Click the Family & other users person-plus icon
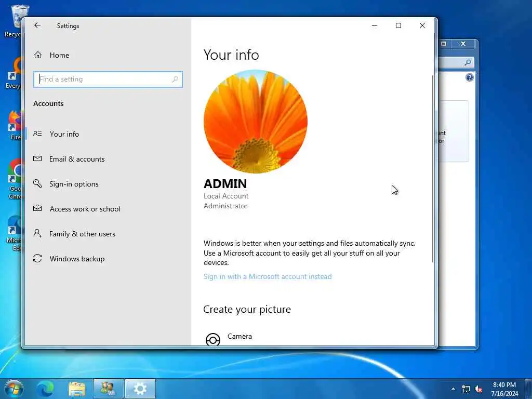 [37, 233]
